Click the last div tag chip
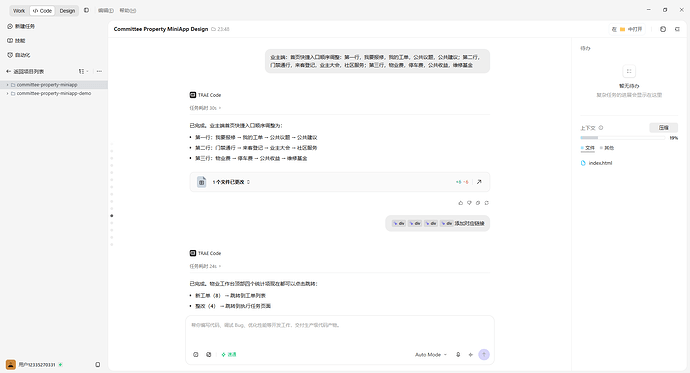Viewport: 690px width, 373px height. click(446, 223)
